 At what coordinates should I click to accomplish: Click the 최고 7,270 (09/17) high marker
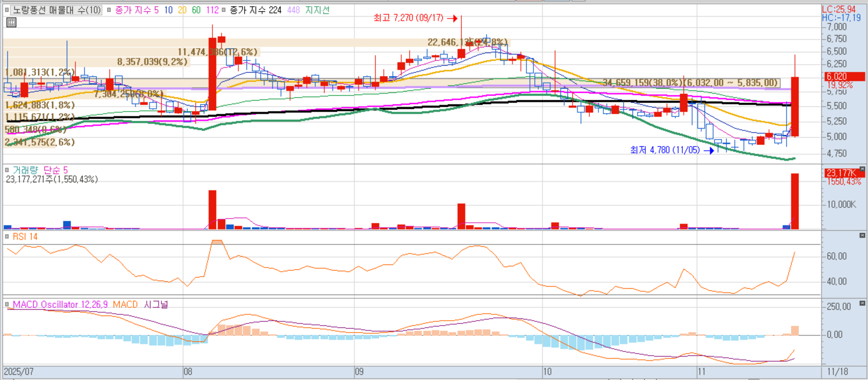click(415, 18)
